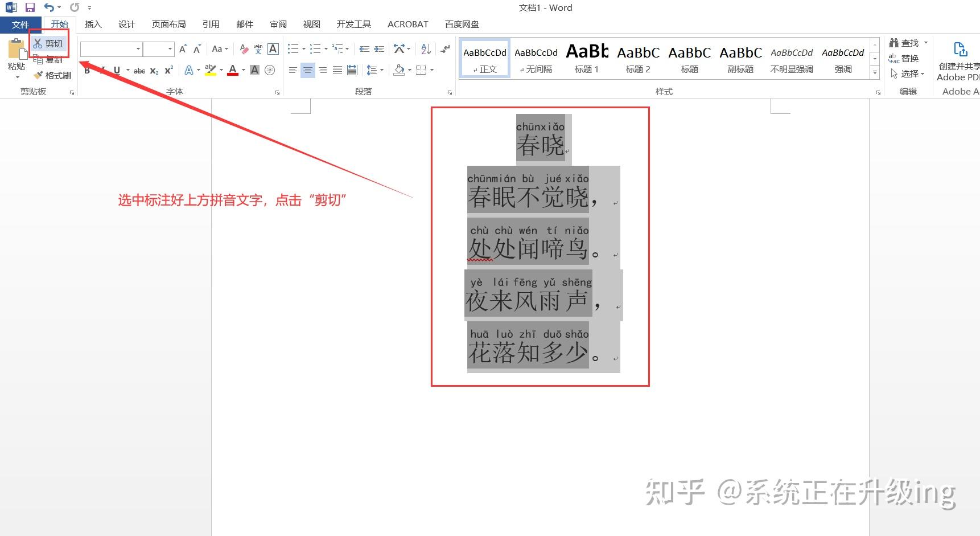Toggle underline formatting
This screenshot has width=980, height=536.
click(x=117, y=70)
